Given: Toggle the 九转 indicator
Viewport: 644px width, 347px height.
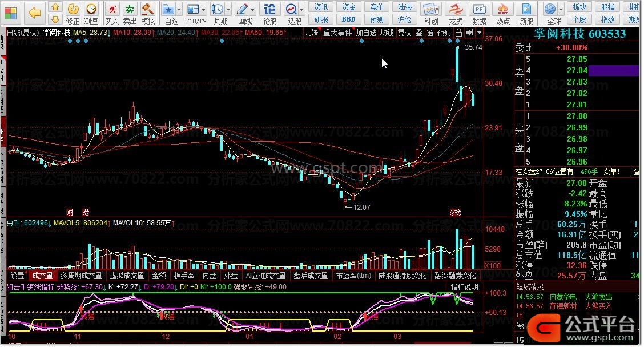Looking at the screenshot, I should [x=311, y=33].
